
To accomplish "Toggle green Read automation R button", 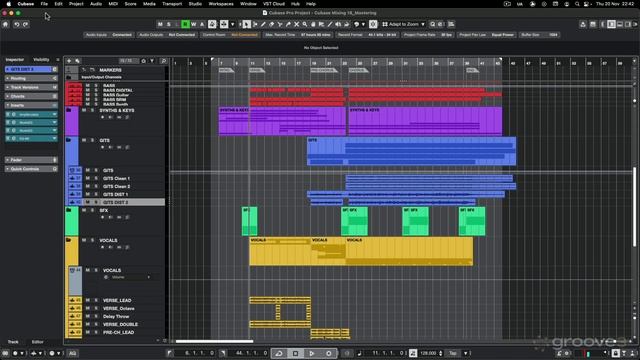I will pyautogui.click(x=185, y=24).
